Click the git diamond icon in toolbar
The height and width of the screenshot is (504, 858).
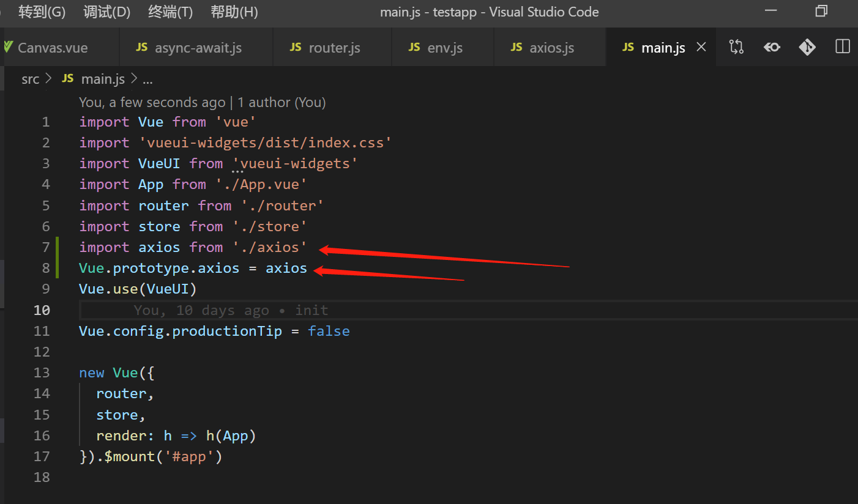click(x=807, y=47)
